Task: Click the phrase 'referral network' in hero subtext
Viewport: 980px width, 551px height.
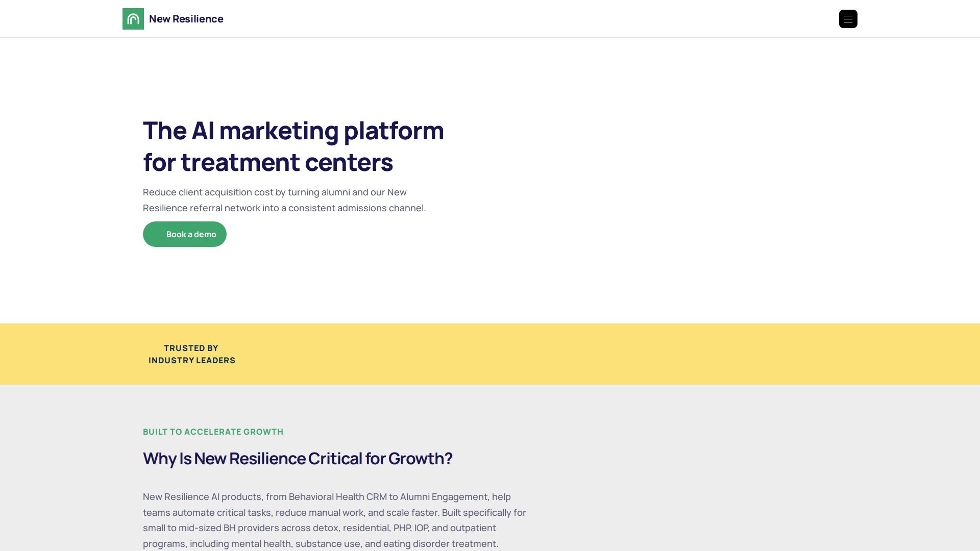Action: point(225,208)
